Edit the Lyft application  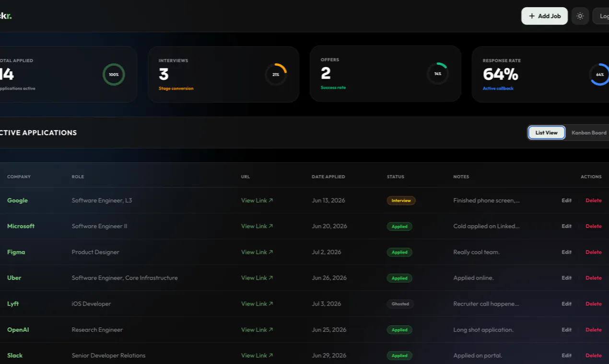tap(567, 304)
